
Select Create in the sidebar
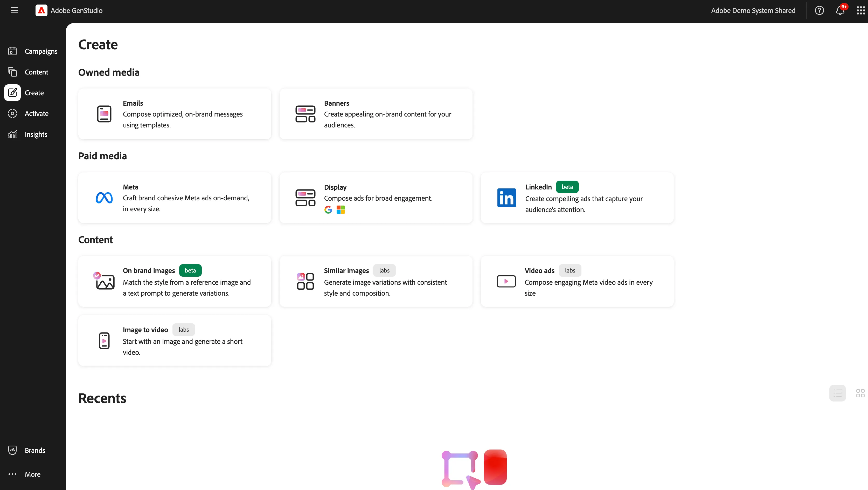click(33, 93)
